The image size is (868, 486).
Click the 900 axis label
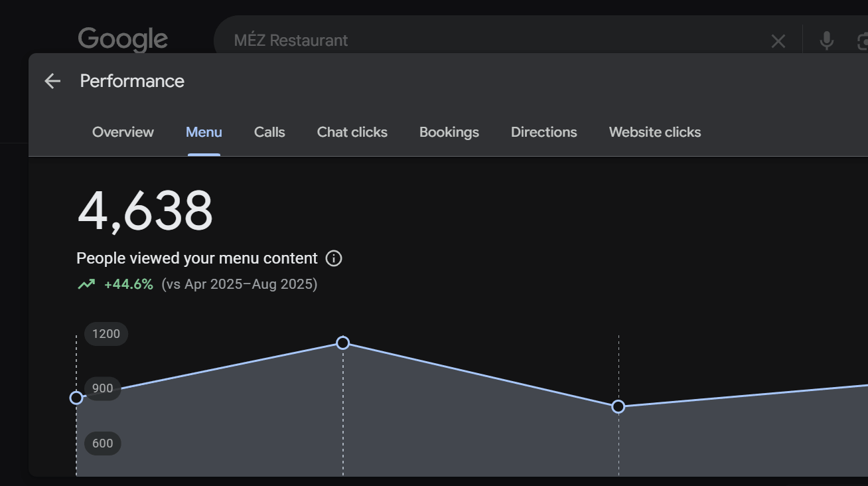[103, 388]
